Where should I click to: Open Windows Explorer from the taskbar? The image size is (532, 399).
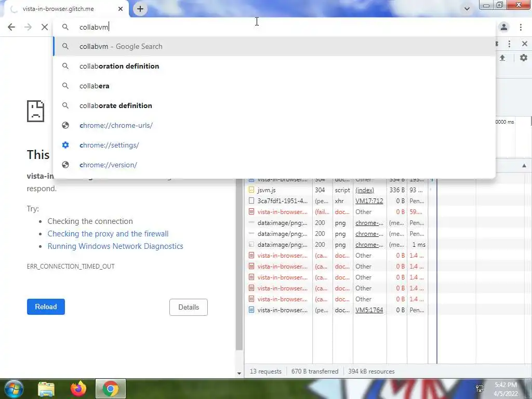coord(46,389)
